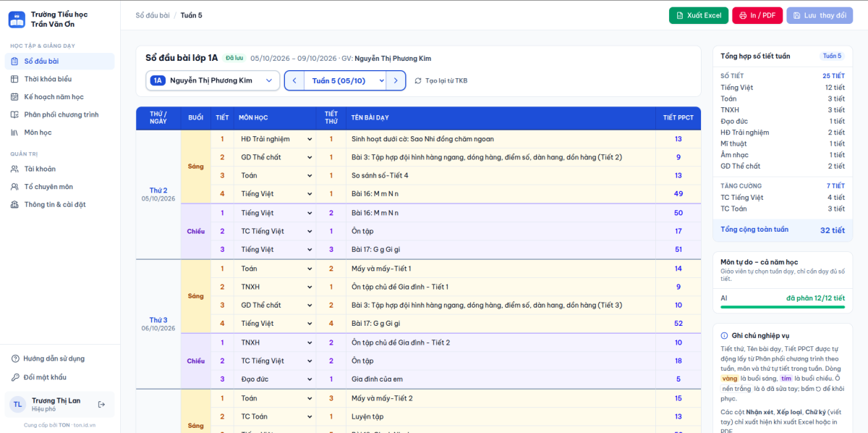Open Tuần 5 (05/10) week dropdown

pos(345,80)
